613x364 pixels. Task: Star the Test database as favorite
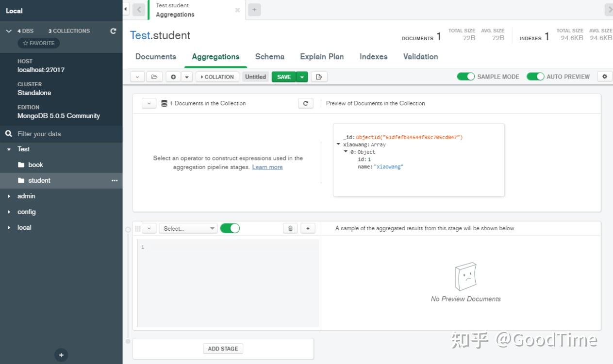coord(39,43)
